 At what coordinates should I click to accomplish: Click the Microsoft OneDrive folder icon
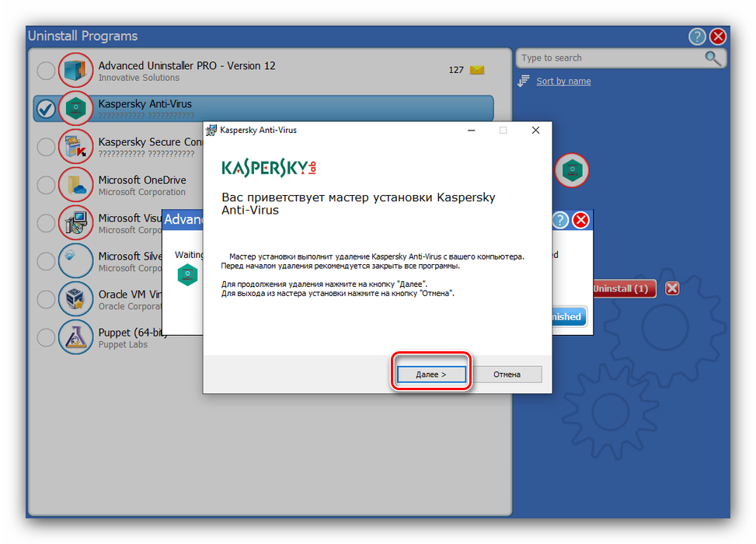[75, 185]
